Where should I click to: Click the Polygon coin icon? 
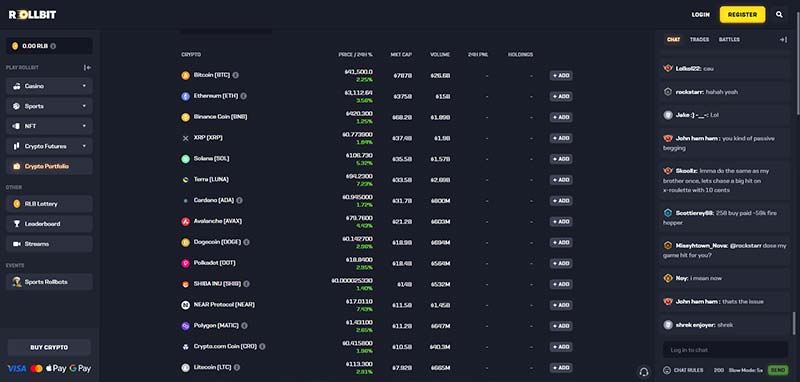pos(185,326)
